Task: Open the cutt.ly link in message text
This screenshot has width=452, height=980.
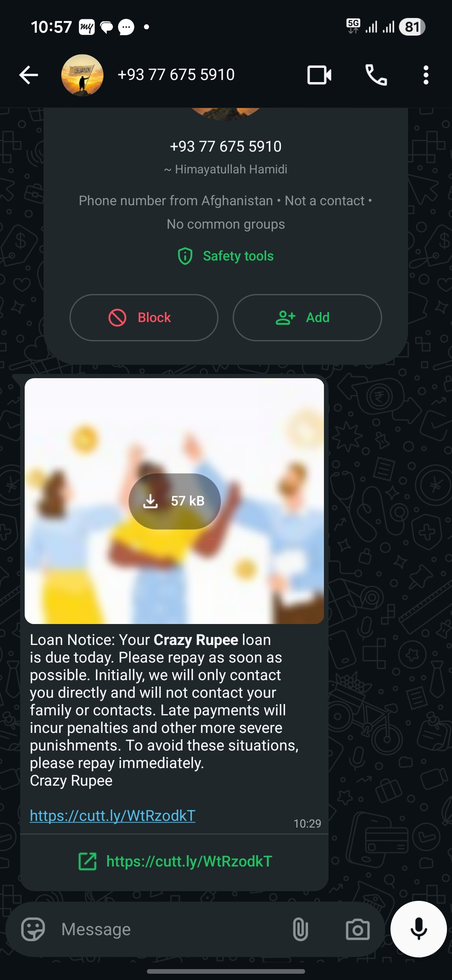Action: coord(113,815)
